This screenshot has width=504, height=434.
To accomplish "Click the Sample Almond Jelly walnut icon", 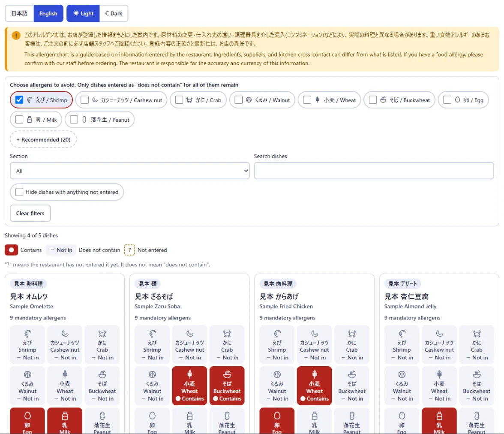I will coord(402,374).
